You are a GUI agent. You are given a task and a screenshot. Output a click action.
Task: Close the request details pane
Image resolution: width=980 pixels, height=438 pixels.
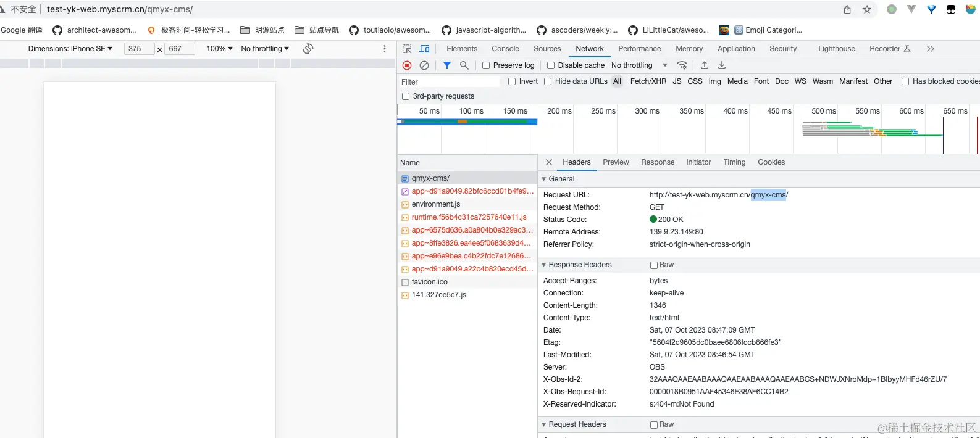pos(549,162)
